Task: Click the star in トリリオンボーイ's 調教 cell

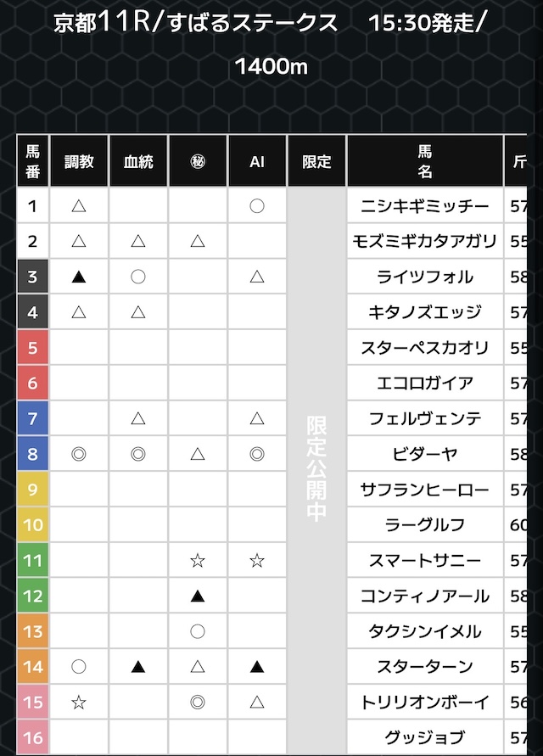Action: (79, 703)
